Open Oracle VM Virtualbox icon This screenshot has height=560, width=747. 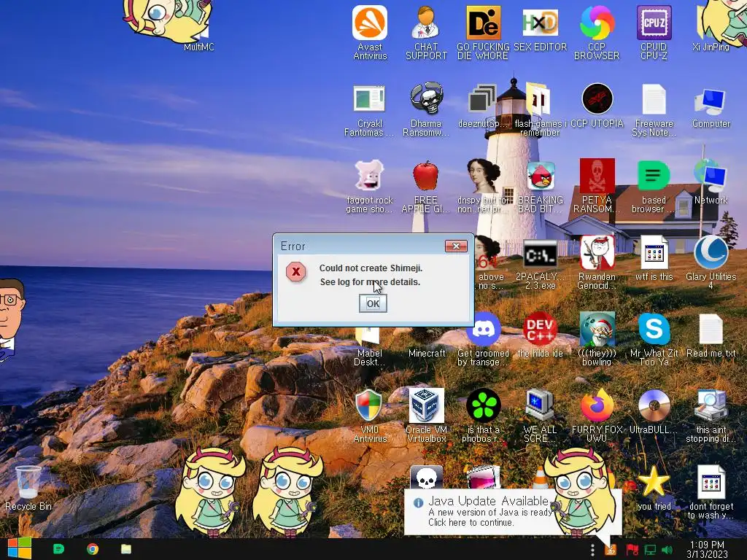426,415
